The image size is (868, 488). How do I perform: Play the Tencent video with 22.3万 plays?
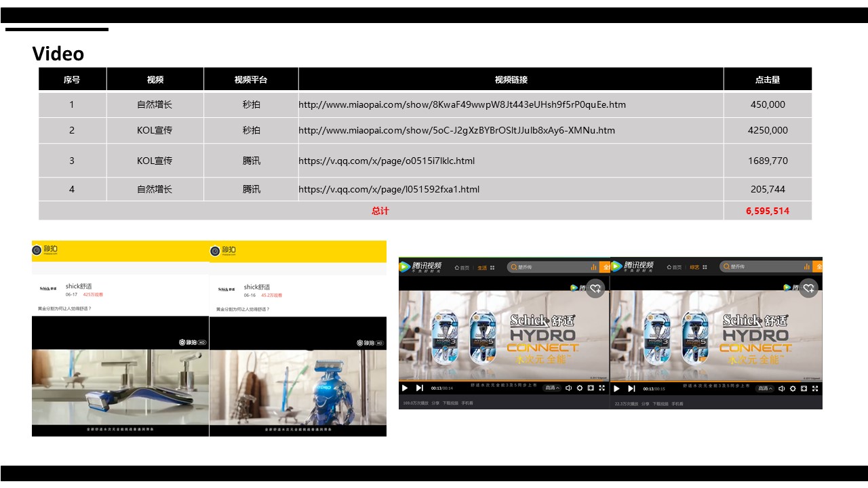point(616,388)
